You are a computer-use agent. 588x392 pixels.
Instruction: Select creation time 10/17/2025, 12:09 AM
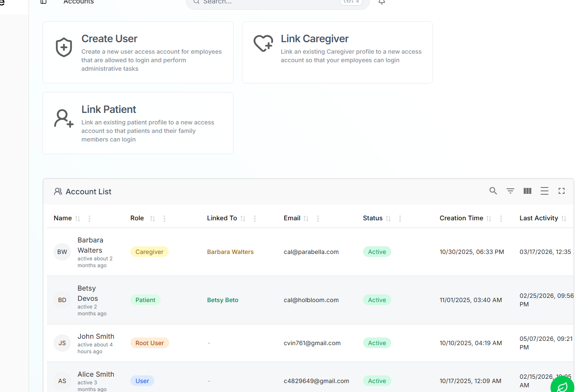(x=470, y=381)
